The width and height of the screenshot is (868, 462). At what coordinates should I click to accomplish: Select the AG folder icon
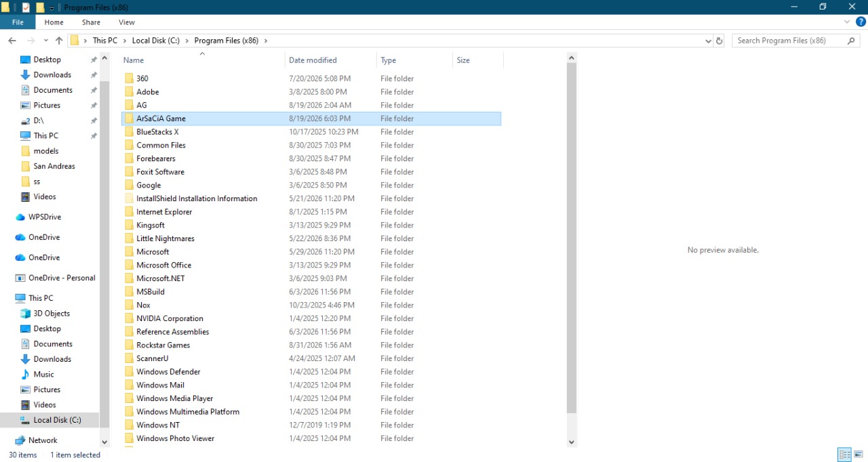[129, 105]
